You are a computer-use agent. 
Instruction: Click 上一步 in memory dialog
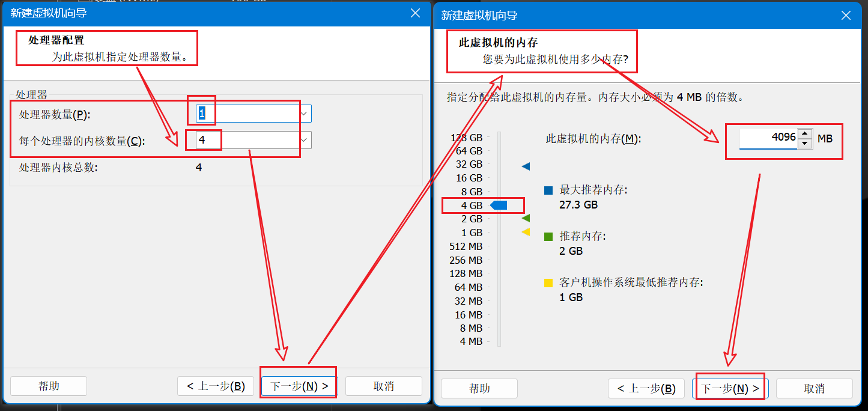click(x=646, y=388)
